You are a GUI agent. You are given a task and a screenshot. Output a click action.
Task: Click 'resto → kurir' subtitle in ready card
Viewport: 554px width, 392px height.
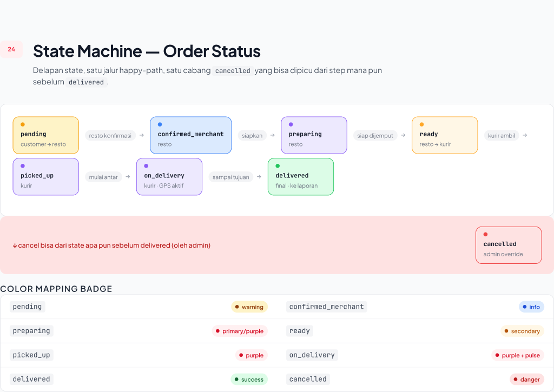[x=436, y=144]
